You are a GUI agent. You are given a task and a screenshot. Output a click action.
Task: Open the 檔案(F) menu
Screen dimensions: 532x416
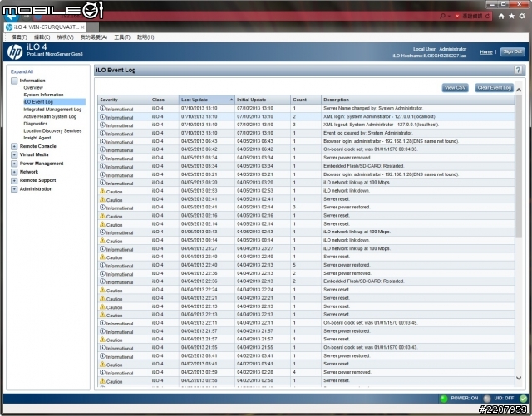click(19, 37)
